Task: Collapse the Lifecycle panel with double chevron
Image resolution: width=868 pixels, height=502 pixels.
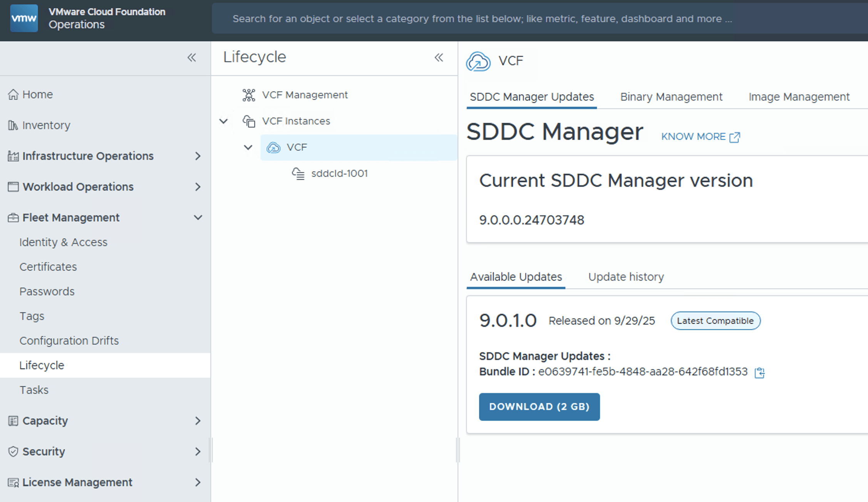Action: [439, 58]
